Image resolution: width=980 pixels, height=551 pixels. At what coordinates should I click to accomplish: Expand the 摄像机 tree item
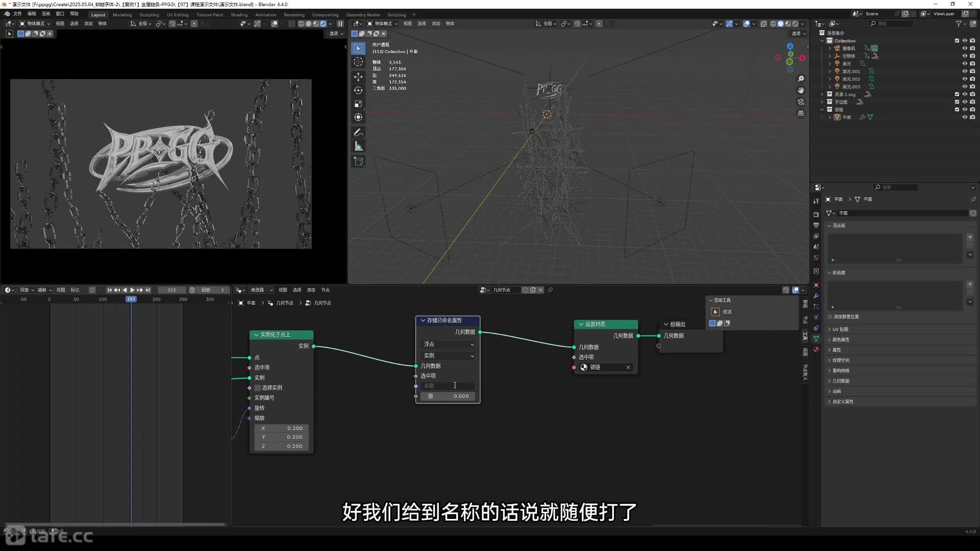click(x=829, y=48)
